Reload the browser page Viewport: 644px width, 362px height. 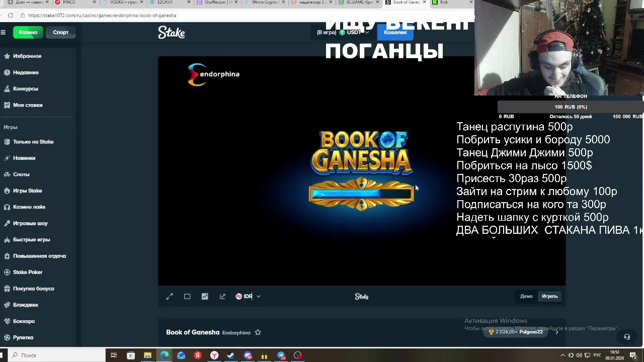point(11,15)
